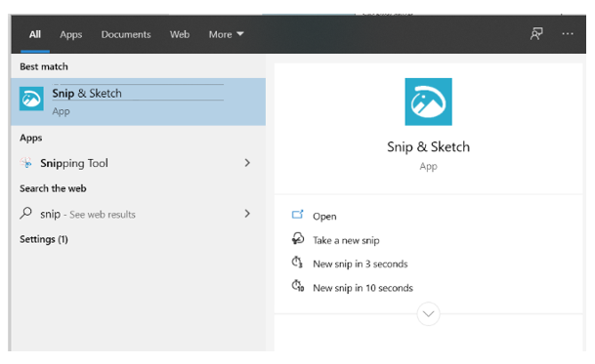The image size is (595, 364).
Task: Click the 10-second timer snip icon
Action: [297, 286]
